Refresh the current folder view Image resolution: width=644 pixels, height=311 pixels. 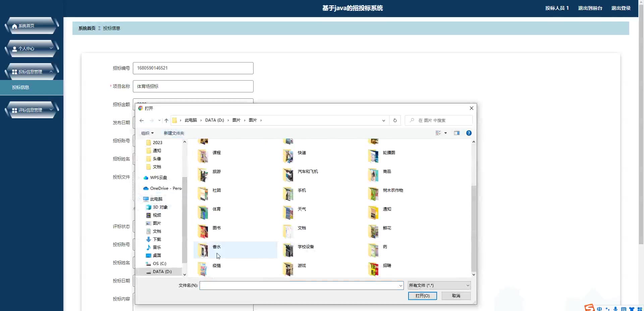[395, 121]
